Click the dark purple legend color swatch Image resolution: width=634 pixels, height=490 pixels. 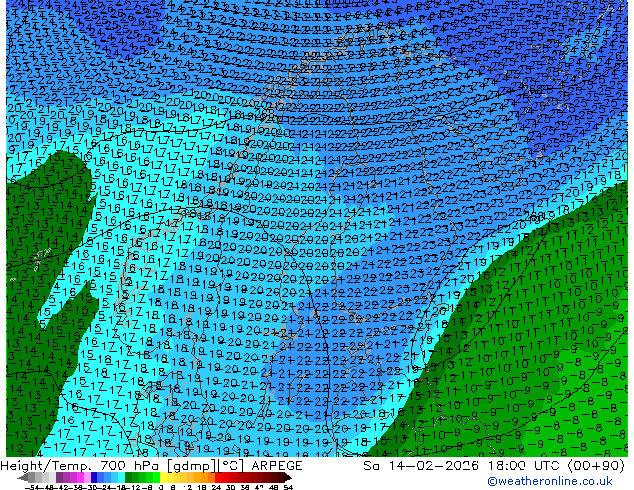pos(59,478)
